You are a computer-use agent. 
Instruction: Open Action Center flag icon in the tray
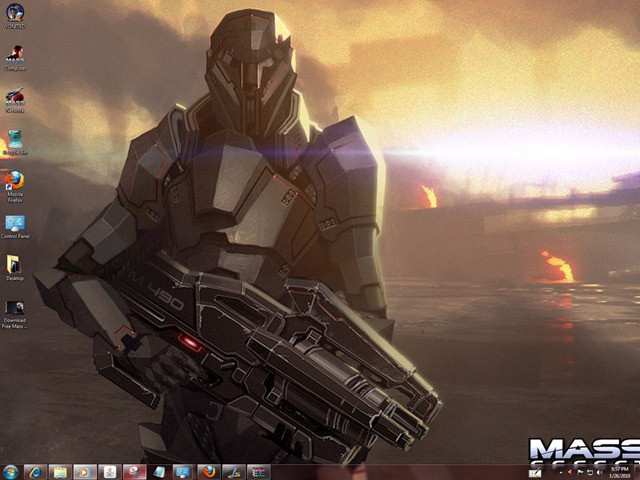pyautogui.click(x=580, y=473)
